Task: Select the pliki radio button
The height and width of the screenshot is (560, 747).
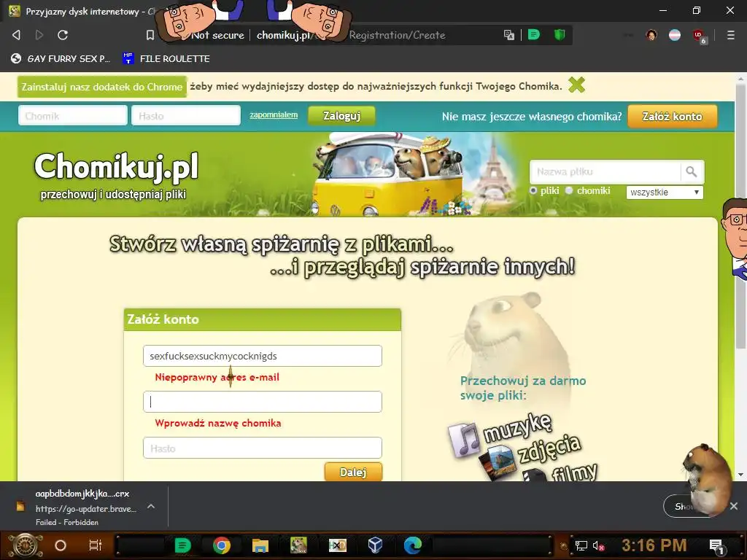Action: click(x=533, y=190)
